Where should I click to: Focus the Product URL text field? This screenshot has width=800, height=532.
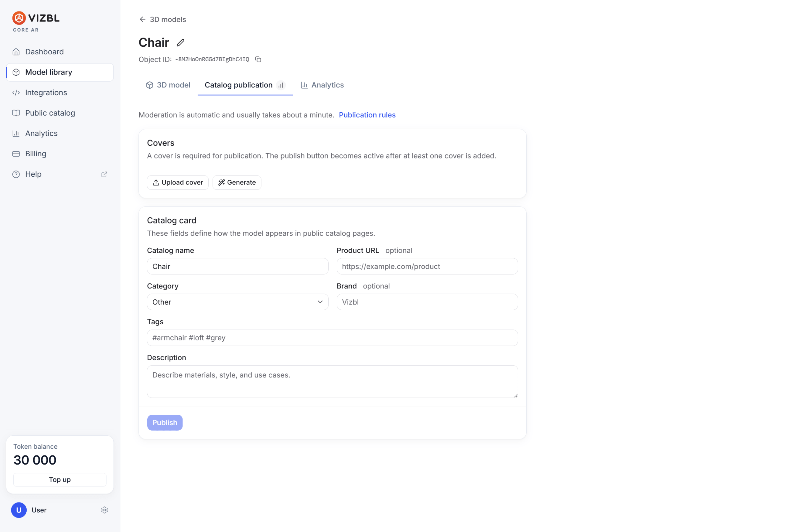[x=427, y=266]
